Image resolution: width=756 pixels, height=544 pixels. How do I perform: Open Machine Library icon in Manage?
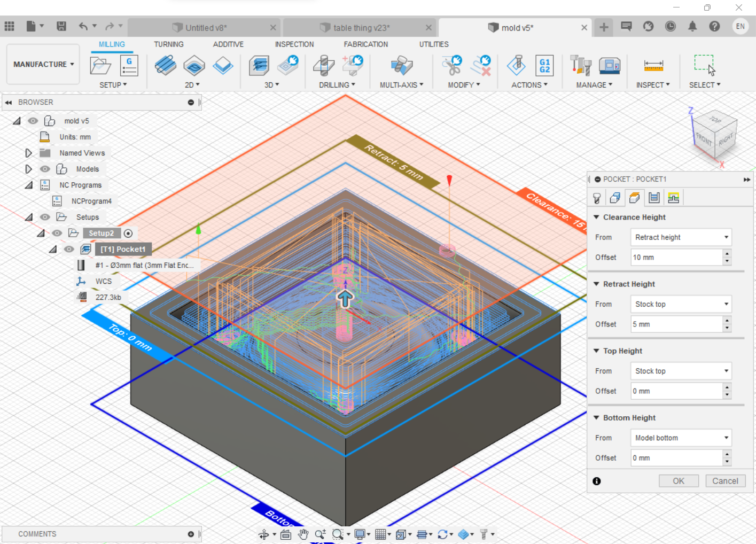610,66
